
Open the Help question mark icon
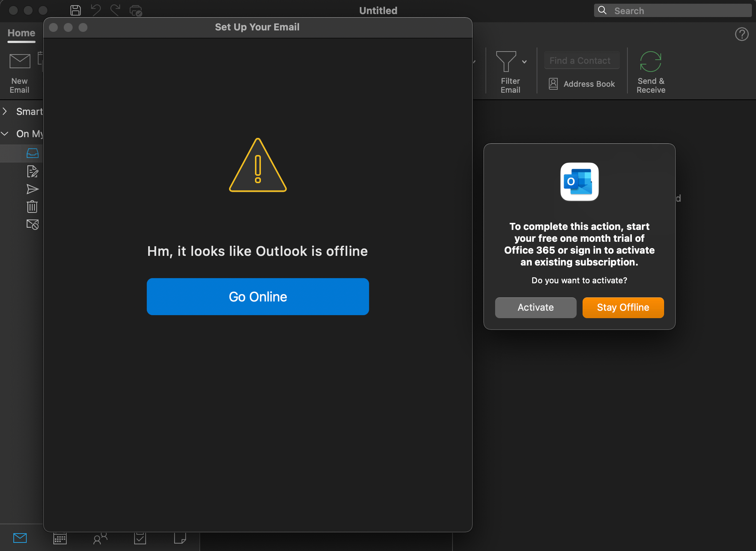pos(742,34)
